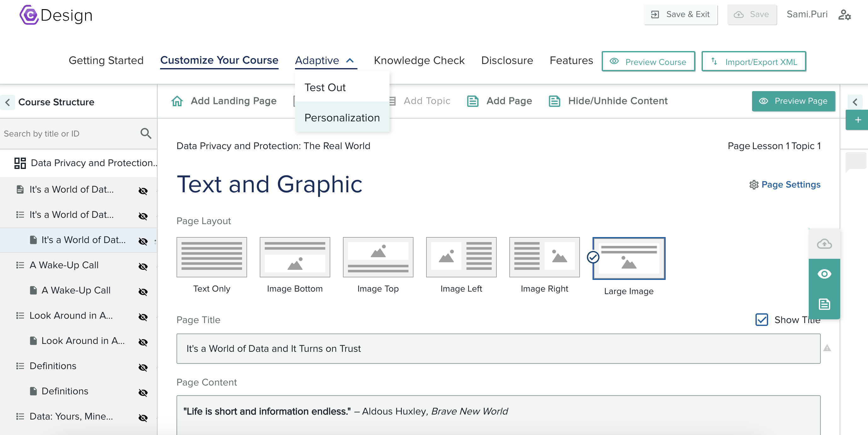868x435 pixels.
Task: Toggle visibility of A Wake-Up Call topic
Action: [x=143, y=267]
